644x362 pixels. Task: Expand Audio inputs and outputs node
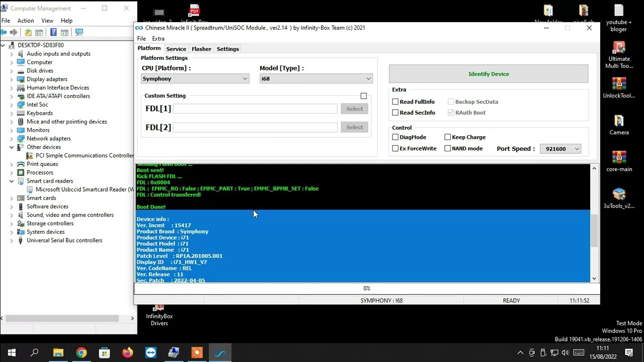point(12,54)
